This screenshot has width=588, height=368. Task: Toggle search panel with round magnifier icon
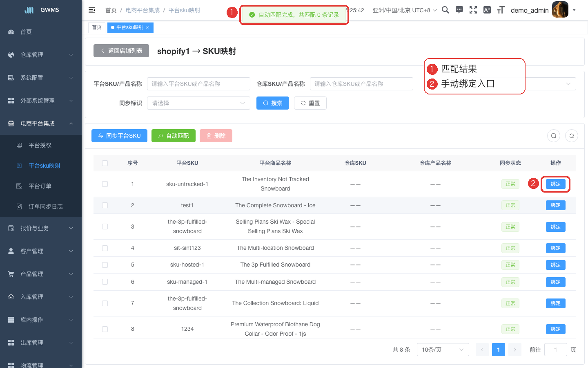(x=554, y=136)
